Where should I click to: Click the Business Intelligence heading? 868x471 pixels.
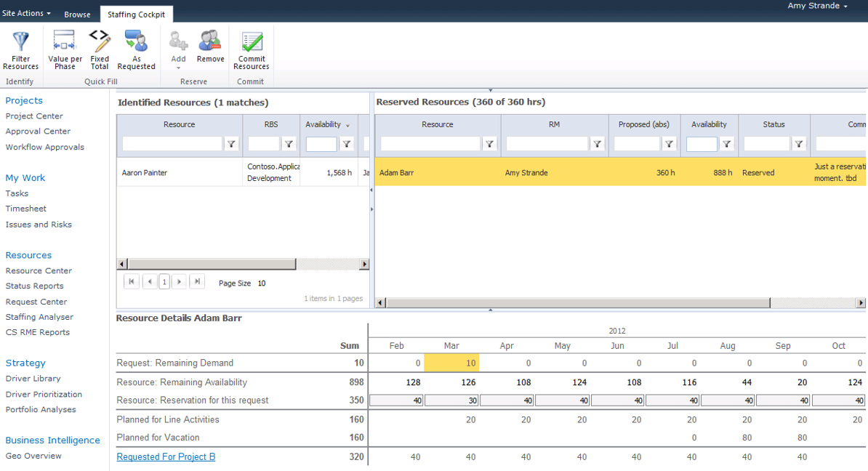52,440
